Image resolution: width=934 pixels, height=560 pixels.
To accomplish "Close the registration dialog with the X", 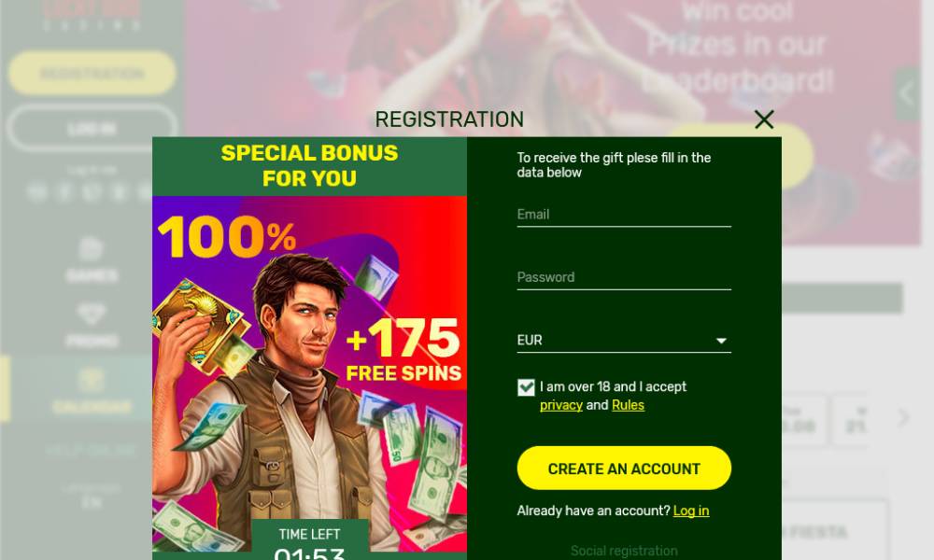I will (x=764, y=119).
